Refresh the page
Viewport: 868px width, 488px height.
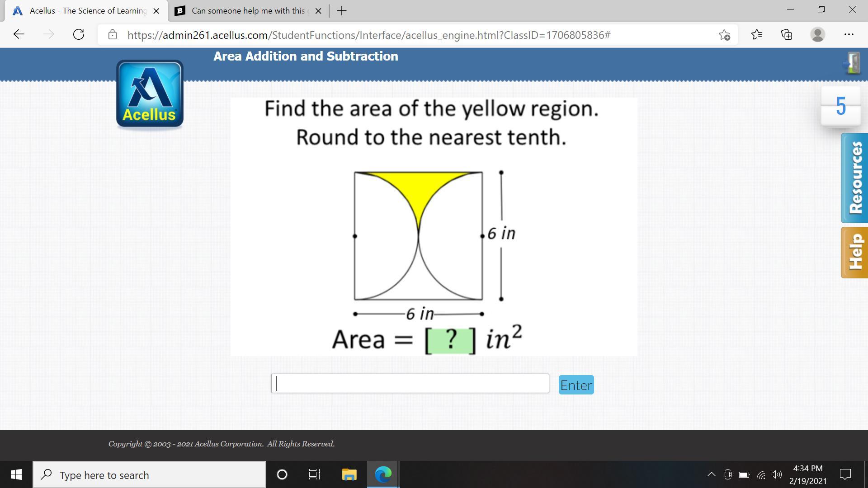[79, 35]
